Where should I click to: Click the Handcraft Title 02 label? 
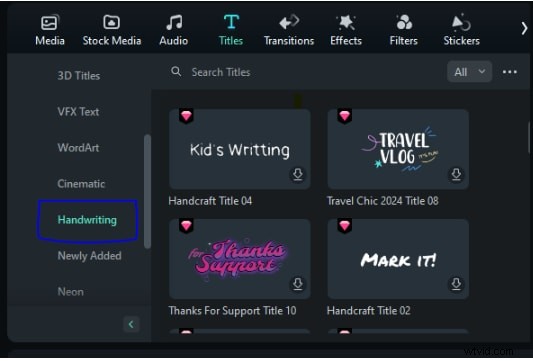coord(368,311)
